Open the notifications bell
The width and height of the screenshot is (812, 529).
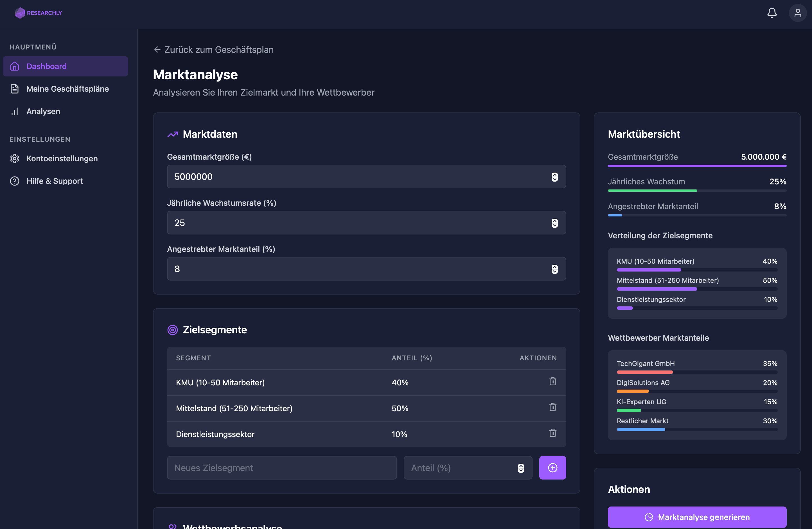click(772, 13)
